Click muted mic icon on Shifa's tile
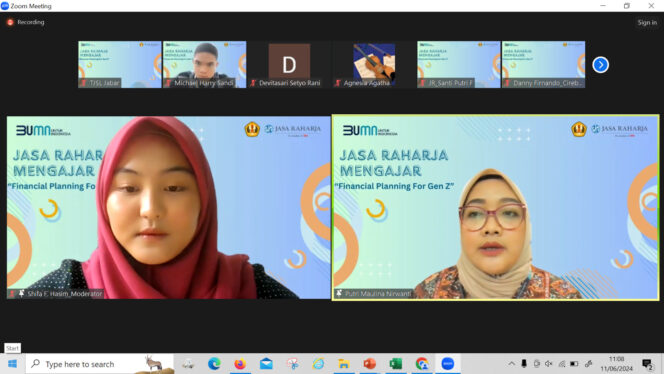The width and height of the screenshot is (664, 374). (x=12, y=294)
